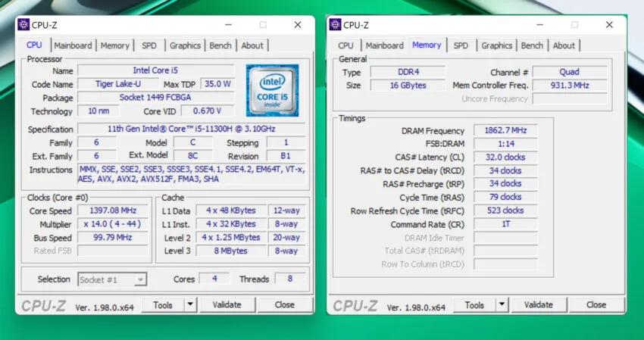Screen dimensions: 644x340
Task: Open Tools dropdown arrow in right window
Action: coord(502,304)
